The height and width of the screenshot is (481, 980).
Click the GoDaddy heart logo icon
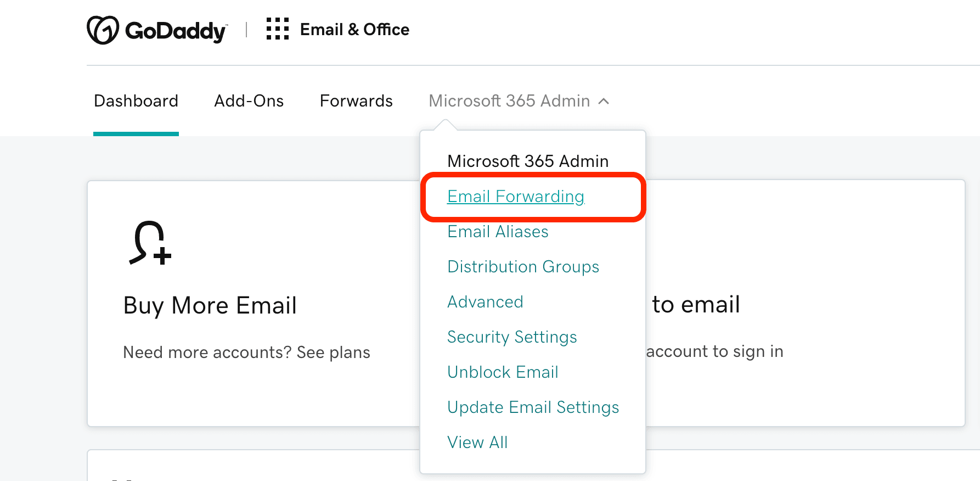pos(103,30)
